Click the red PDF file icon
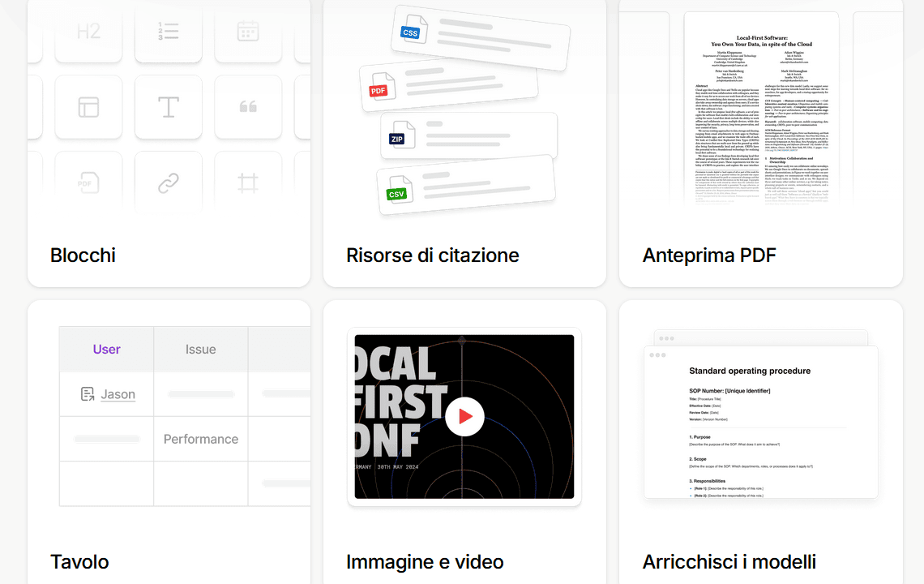Image resolution: width=924 pixels, height=584 pixels. coord(381,88)
